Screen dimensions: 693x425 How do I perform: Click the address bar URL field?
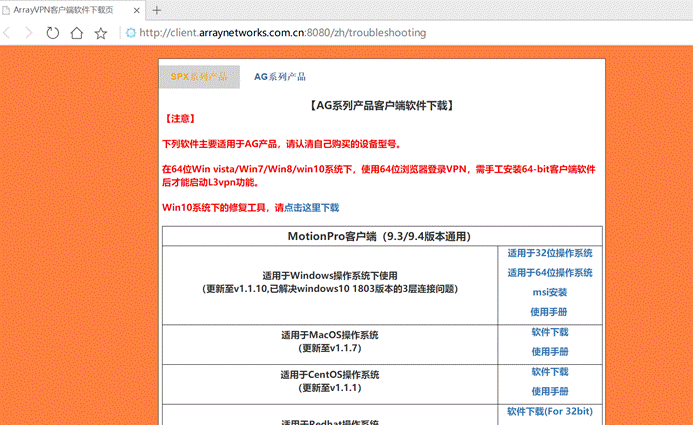[282, 33]
